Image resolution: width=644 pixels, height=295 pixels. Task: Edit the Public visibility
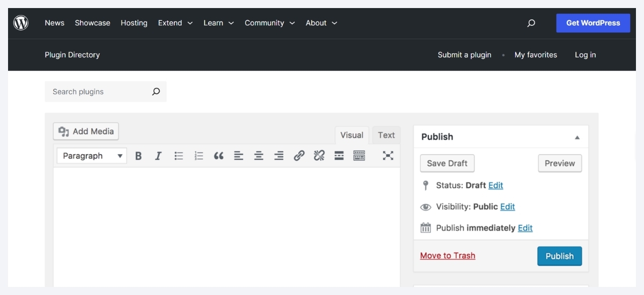tap(508, 207)
